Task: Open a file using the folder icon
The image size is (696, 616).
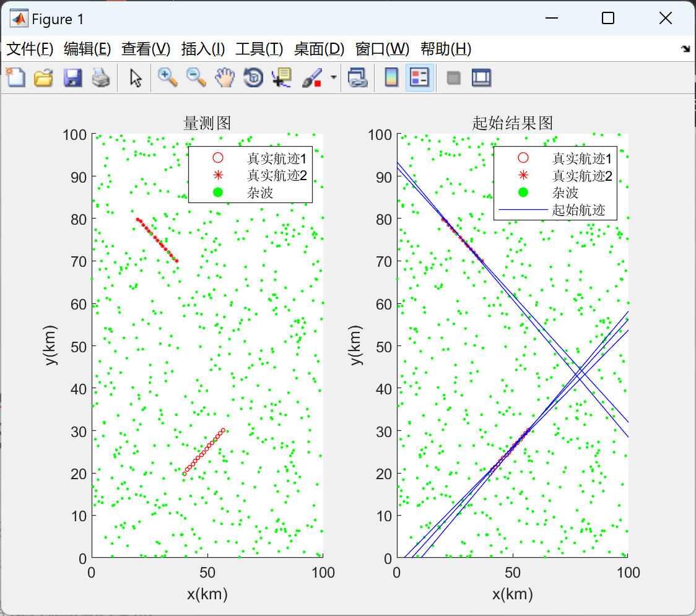Action: (x=43, y=77)
